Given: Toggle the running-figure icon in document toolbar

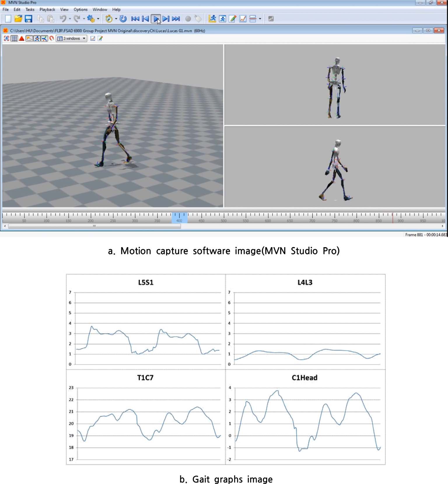Looking at the screenshot, I should point(37,38).
